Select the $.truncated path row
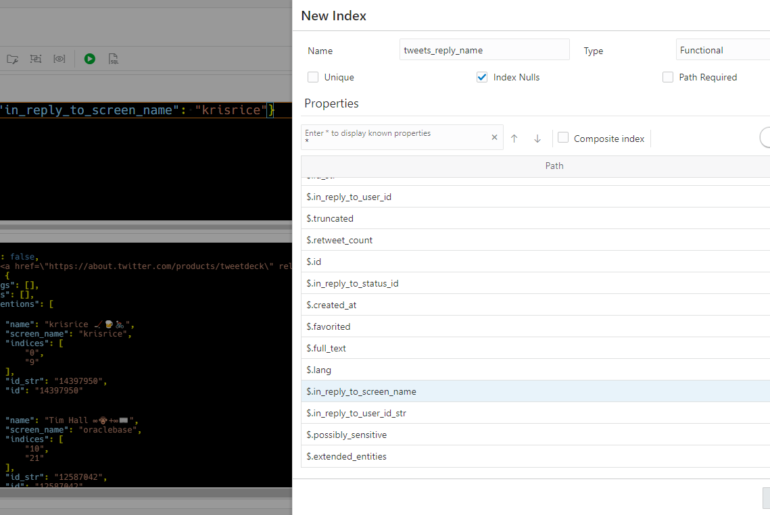The width and height of the screenshot is (770, 515). 535,218
